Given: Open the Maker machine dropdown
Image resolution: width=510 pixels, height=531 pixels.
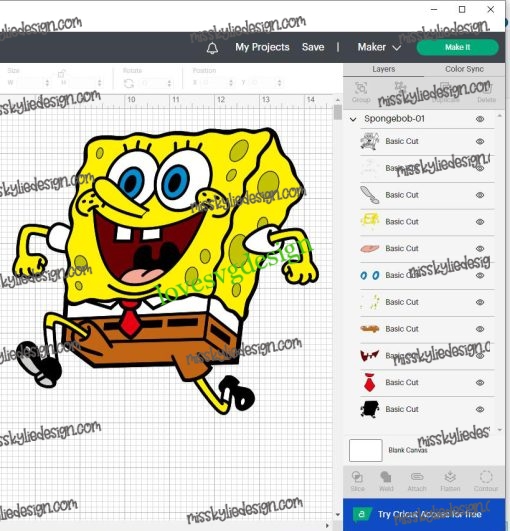Looking at the screenshot, I should click(379, 47).
